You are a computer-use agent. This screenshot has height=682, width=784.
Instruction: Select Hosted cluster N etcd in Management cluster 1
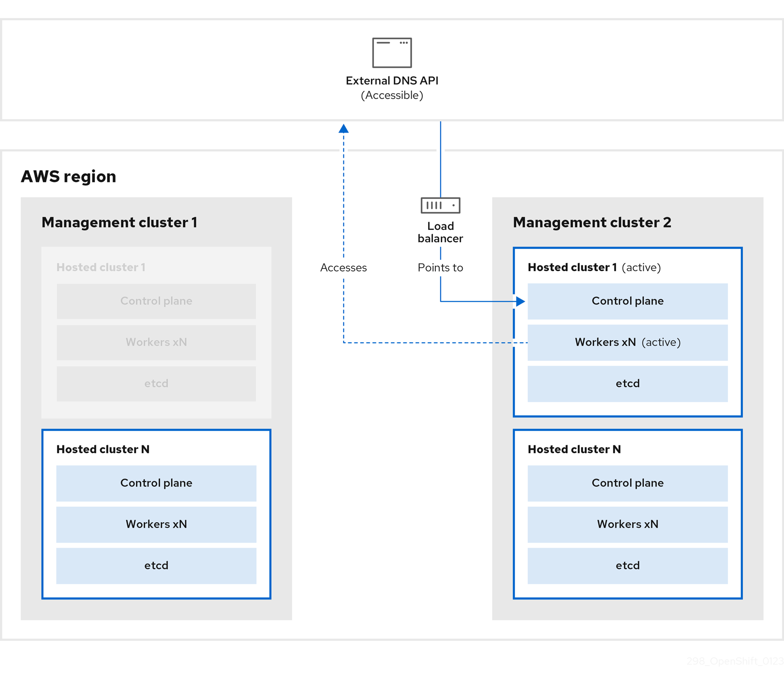click(156, 565)
